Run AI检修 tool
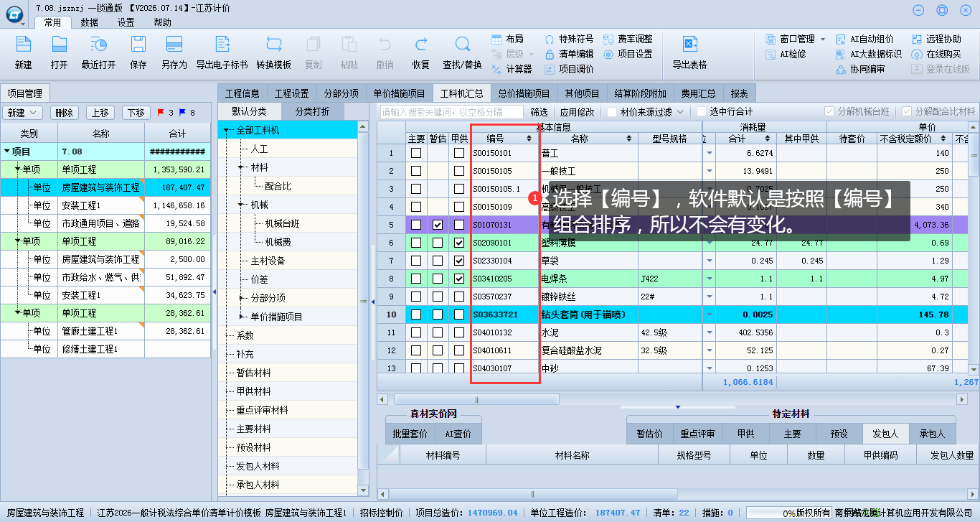 (x=786, y=54)
